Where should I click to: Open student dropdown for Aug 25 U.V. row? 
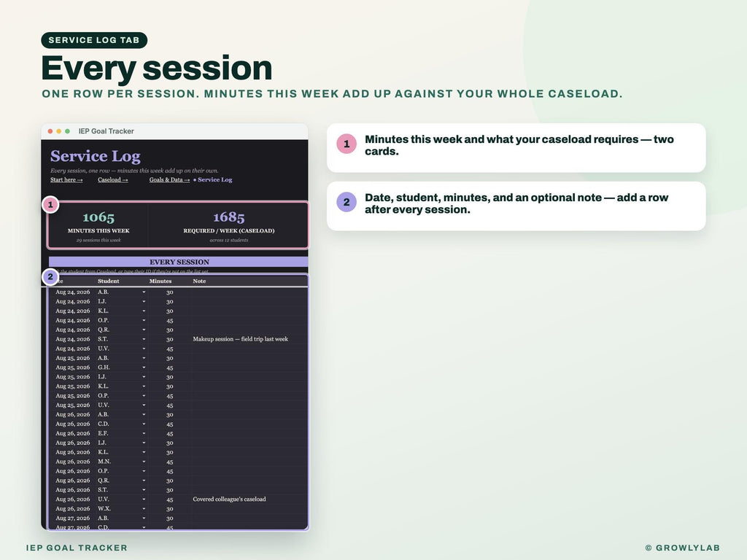pos(144,405)
